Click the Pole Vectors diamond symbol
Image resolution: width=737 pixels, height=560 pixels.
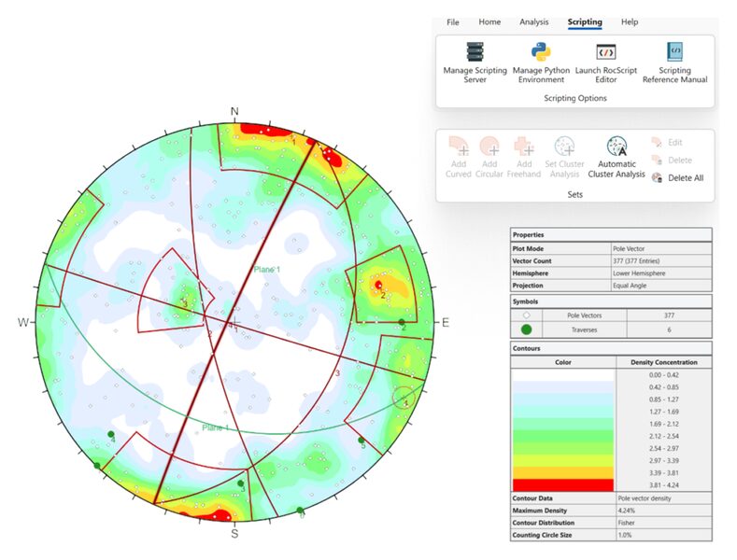pyautogui.click(x=527, y=315)
